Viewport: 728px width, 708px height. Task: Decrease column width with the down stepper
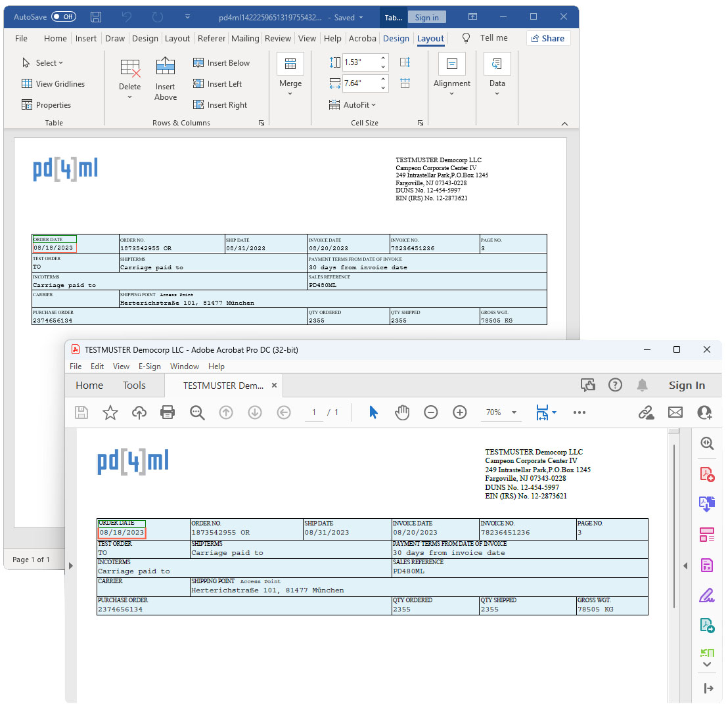coord(383,88)
